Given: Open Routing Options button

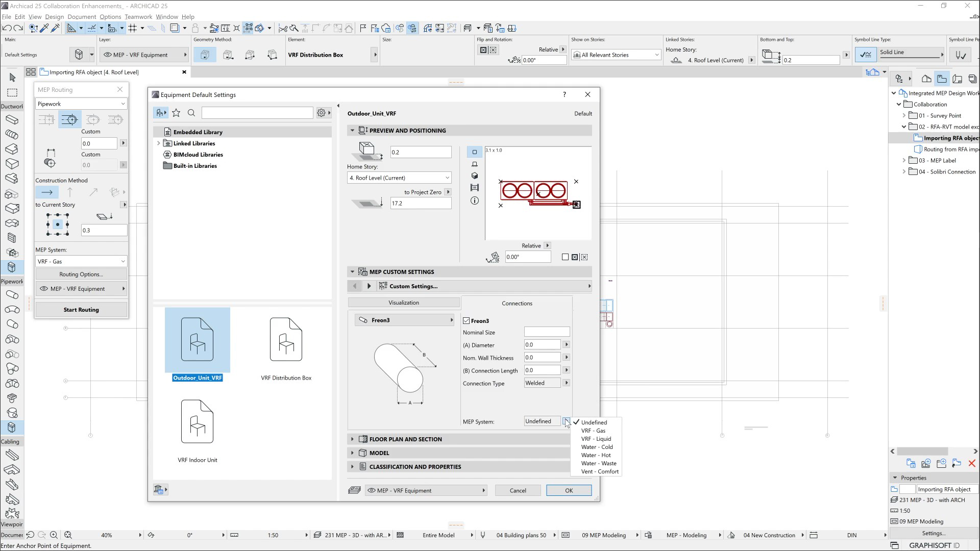Looking at the screenshot, I should (x=81, y=274).
